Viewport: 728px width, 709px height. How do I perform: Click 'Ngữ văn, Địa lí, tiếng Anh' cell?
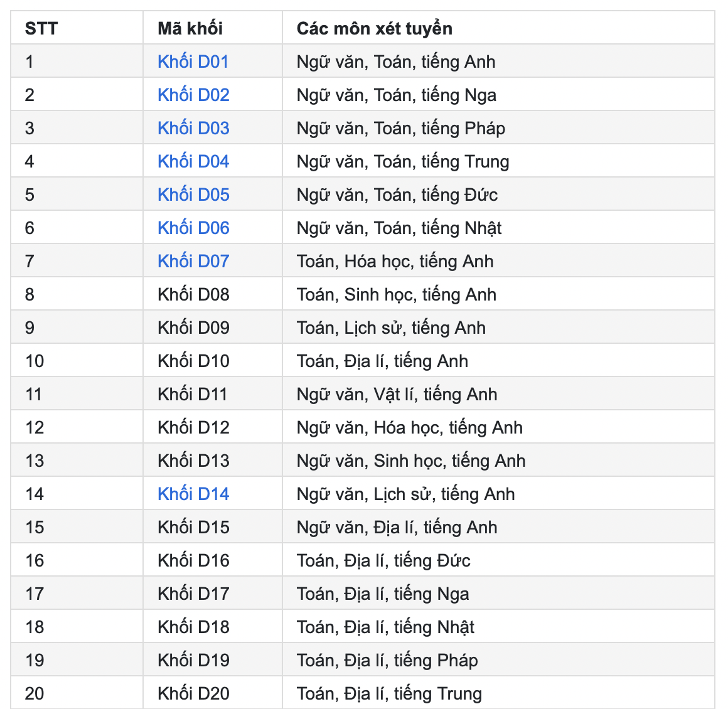397,527
